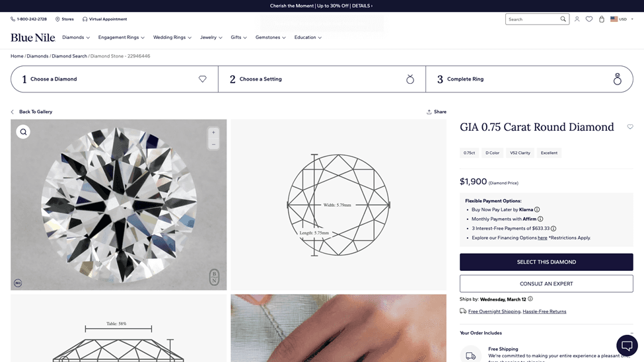Open the Free Overnight Shipping link
The image size is (644, 362).
494,311
